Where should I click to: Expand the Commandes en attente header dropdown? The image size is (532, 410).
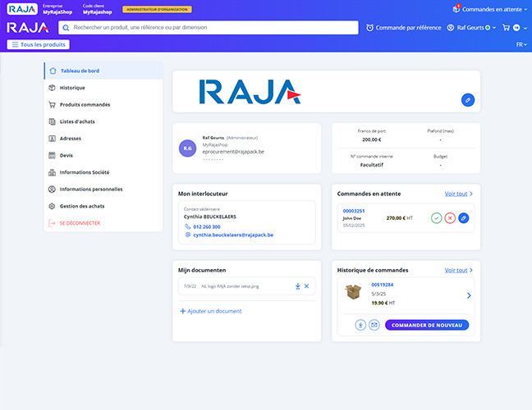tap(526, 10)
